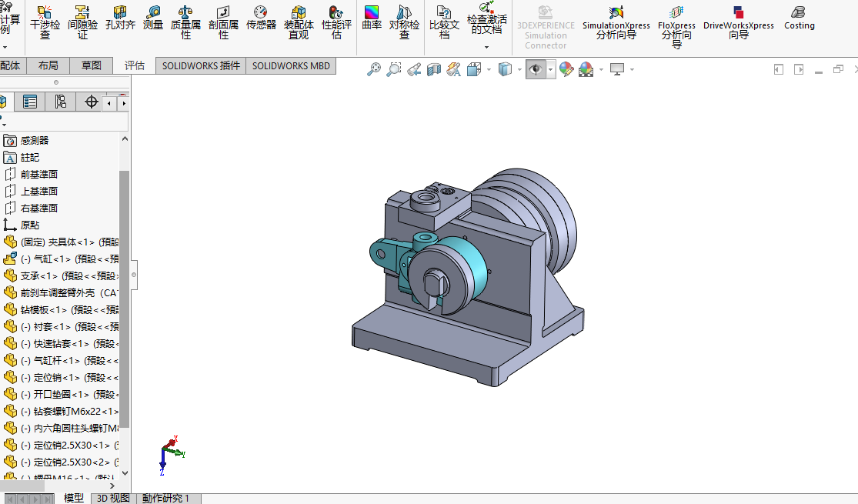Open DriveWorksXpress 向导

point(739,22)
